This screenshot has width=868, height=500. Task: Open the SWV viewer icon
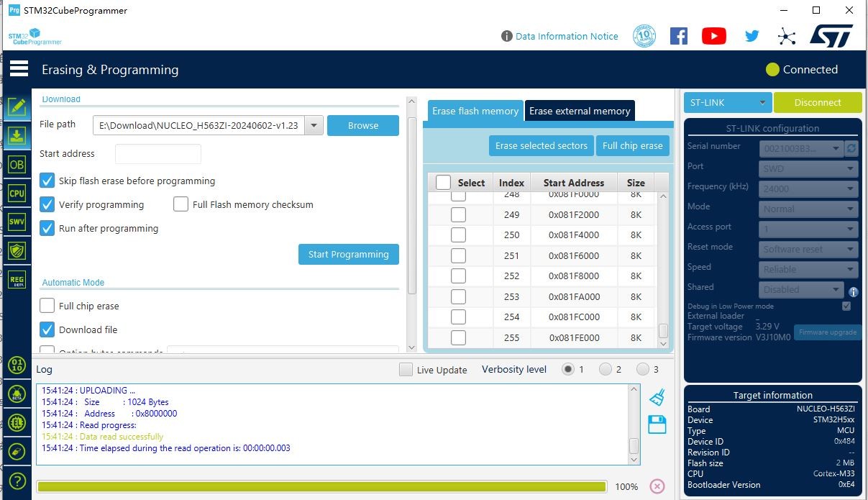[x=17, y=222]
